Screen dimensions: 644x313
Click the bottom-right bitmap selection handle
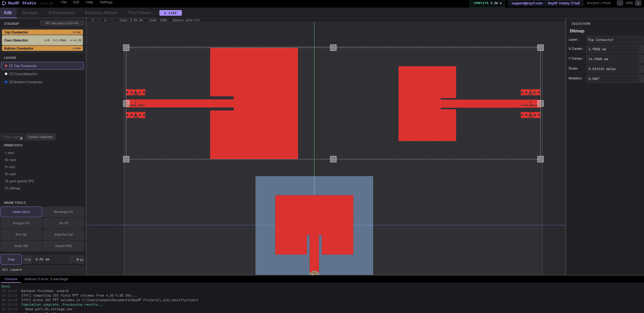coord(540,159)
